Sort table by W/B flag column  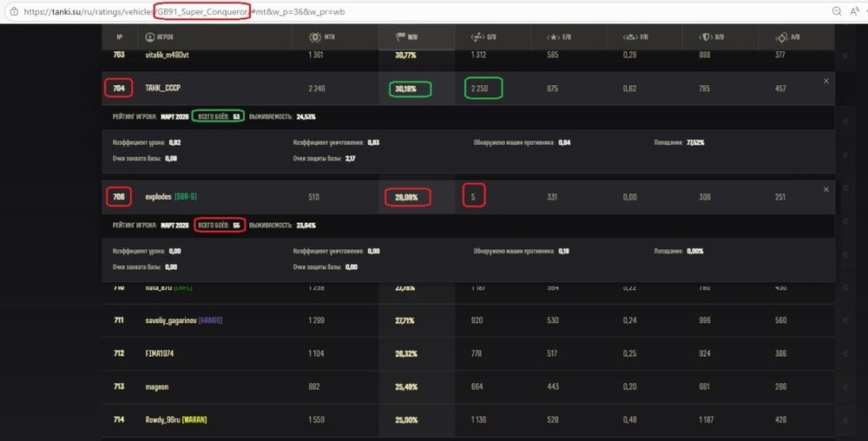(x=407, y=37)
